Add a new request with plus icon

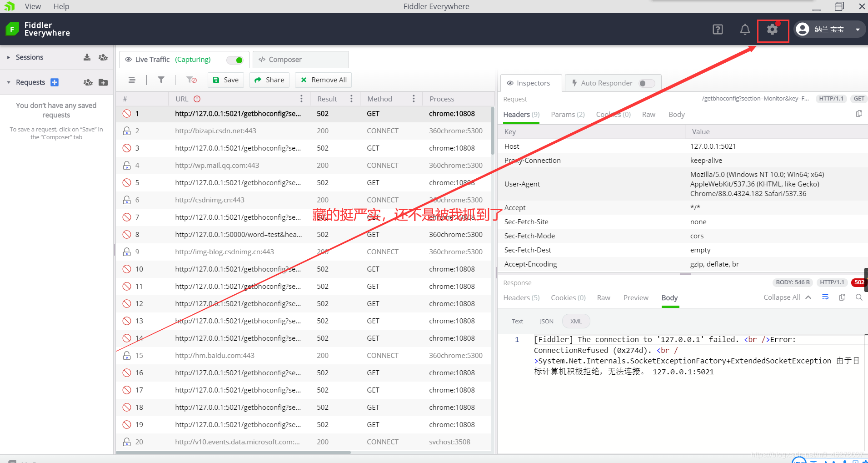pyautogui.click(x=55, y=82)
